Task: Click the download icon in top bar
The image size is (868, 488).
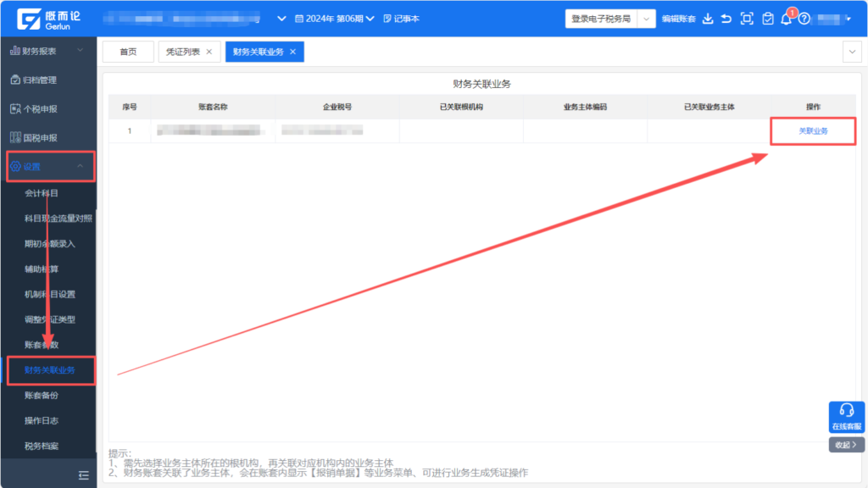Action: pos(708,19)
